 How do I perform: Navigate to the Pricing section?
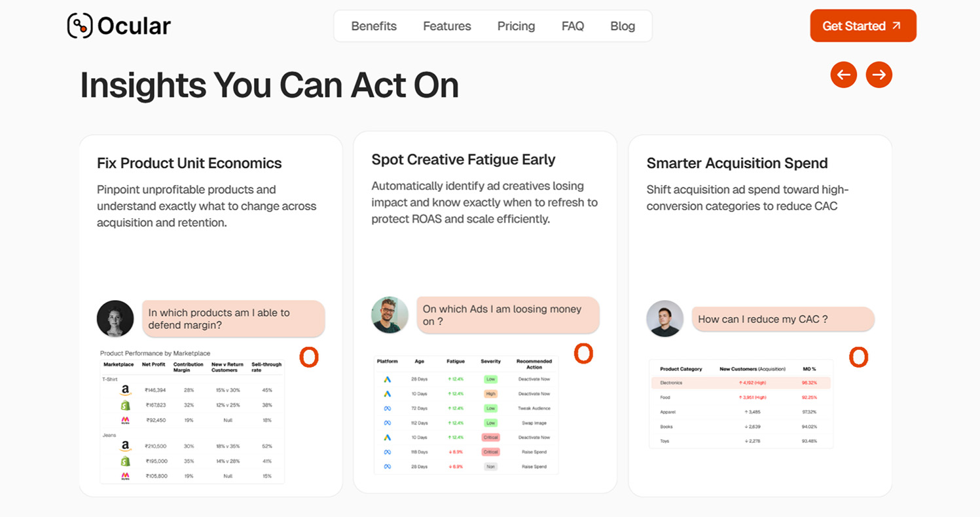pos(516,26)
